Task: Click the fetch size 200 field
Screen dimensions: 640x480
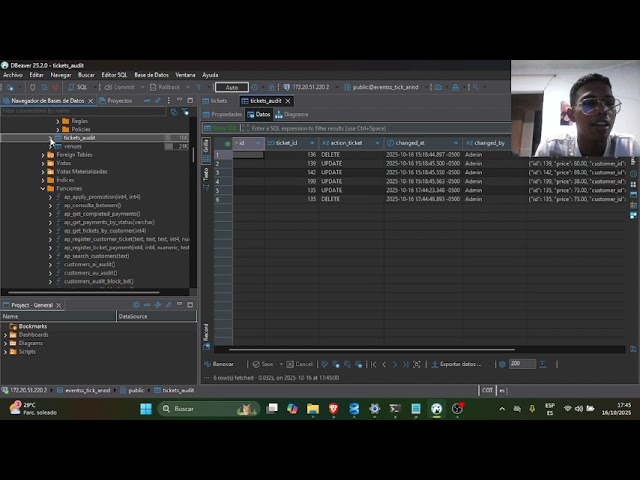Action: [522, 364]
